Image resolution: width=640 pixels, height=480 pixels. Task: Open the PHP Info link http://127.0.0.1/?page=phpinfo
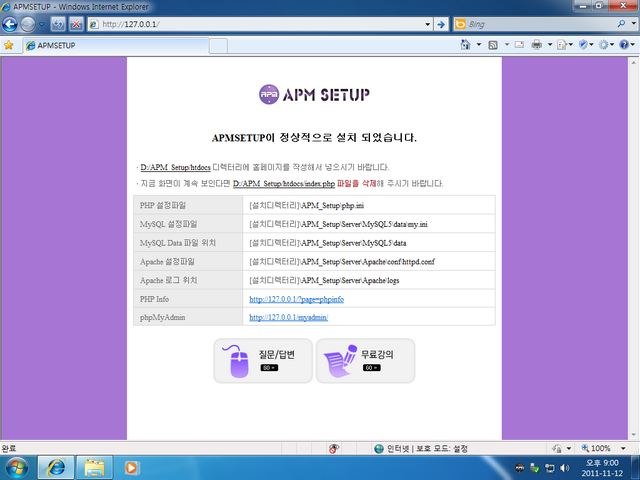point(296,299)
